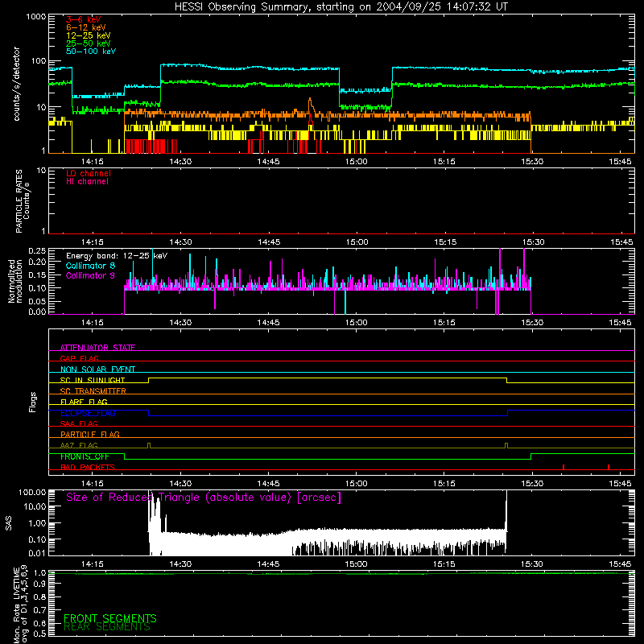The height and width of the screenshot is (644, 644).
Task: Click the orange 6-12 keV spike peak
Action: [x=310, y=99]
